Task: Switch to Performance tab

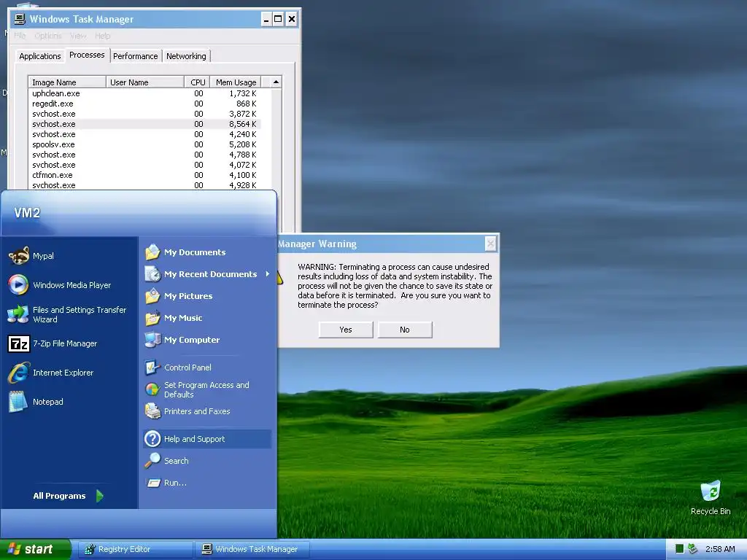Action: click(x=135, y=56)
